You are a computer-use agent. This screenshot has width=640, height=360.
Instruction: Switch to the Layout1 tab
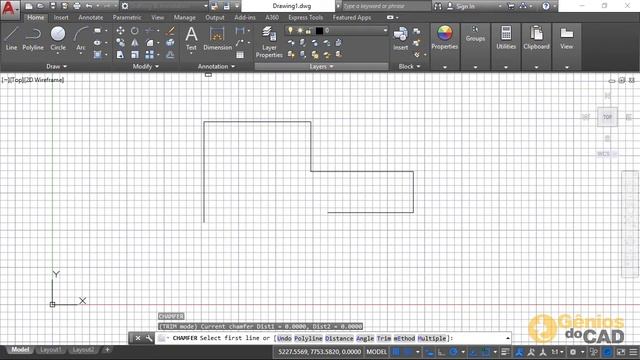[x=51, y=350]
